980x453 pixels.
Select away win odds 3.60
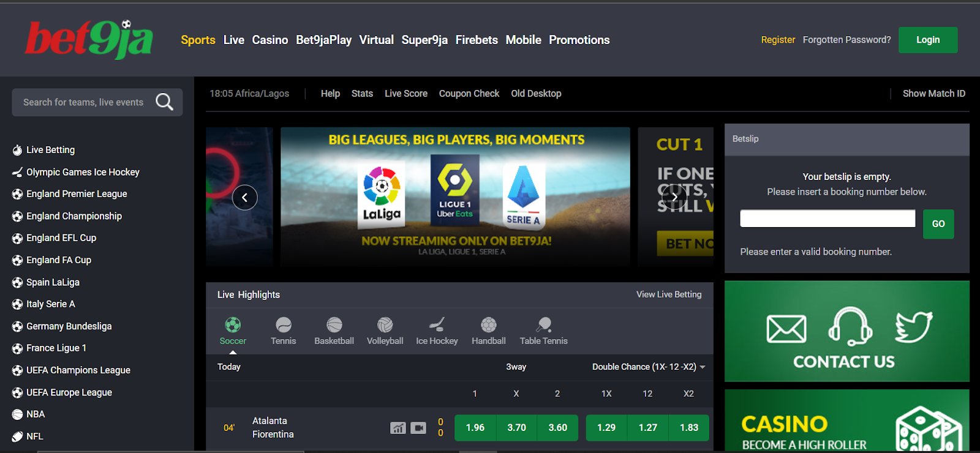click(557, 428)
